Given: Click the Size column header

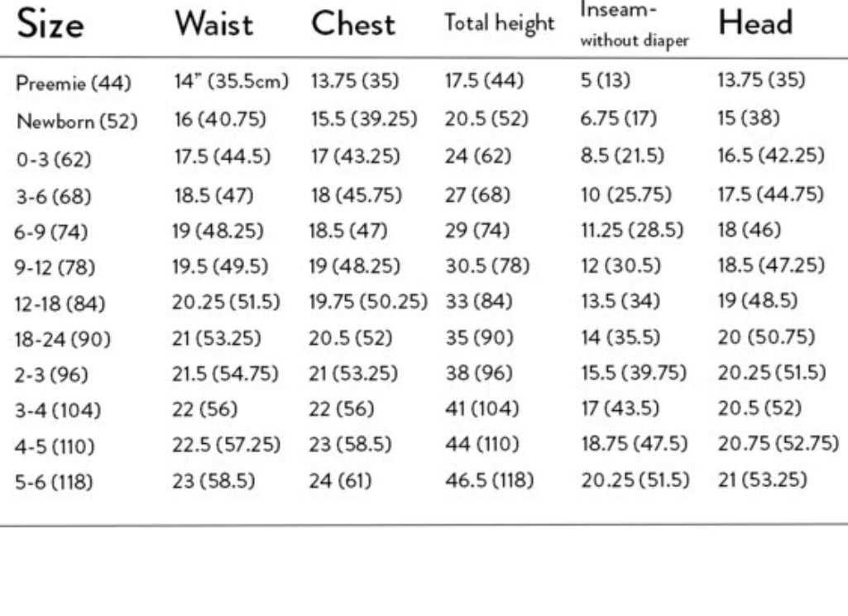Looking at the screenshot, I should pyautogui.click(x=50, y=25).
